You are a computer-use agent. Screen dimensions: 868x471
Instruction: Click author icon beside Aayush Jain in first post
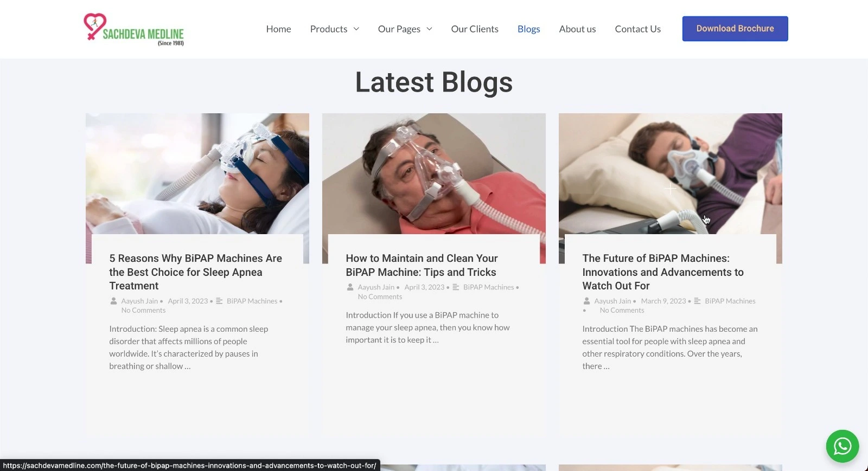114,301
